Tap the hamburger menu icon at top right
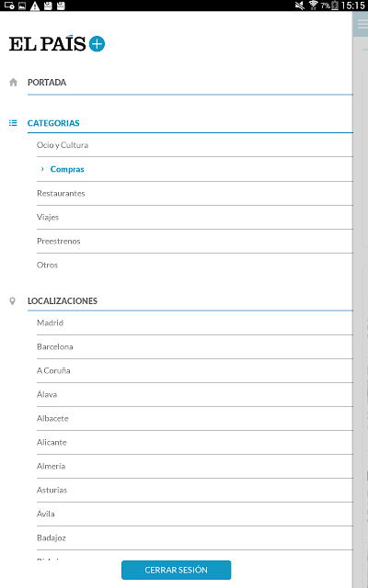Screen dimensions: 368x588 362,24
